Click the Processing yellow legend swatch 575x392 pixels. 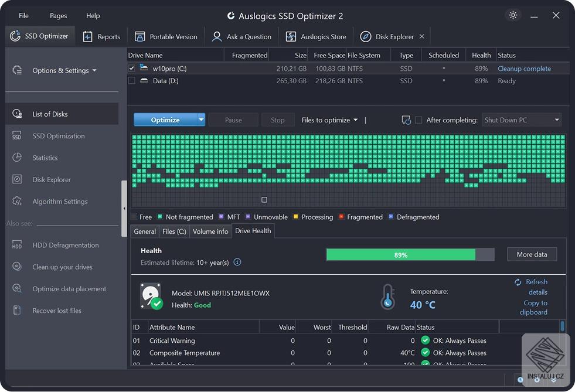pos(295,216)
